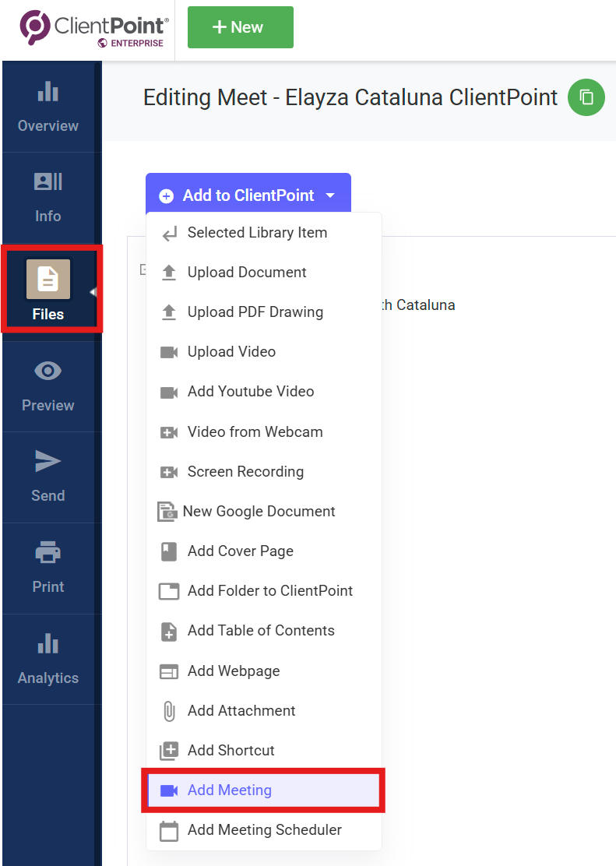Screen dimensions: 616x866
Task: Open the Print sidebar section
Action: coord(48,569)
